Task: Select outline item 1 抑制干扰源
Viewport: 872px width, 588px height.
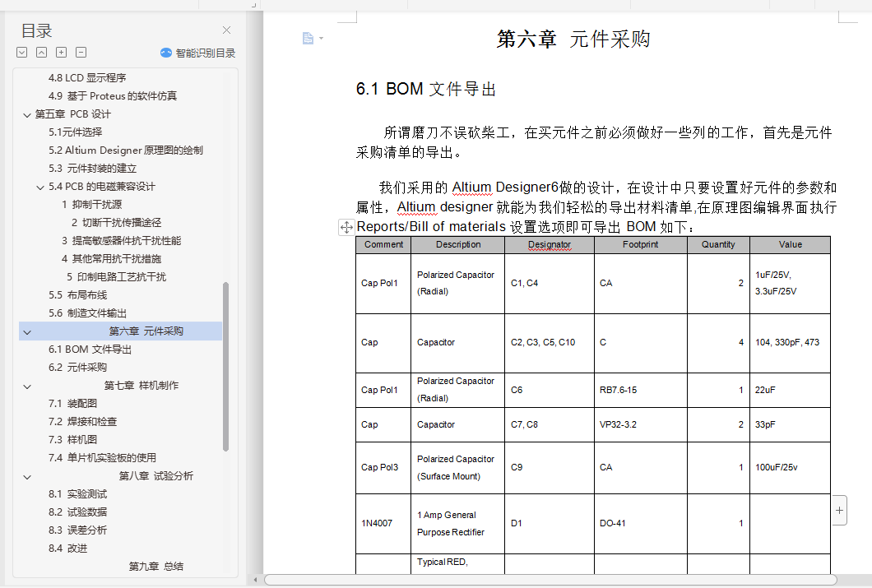Action: [x=92, y=204]
